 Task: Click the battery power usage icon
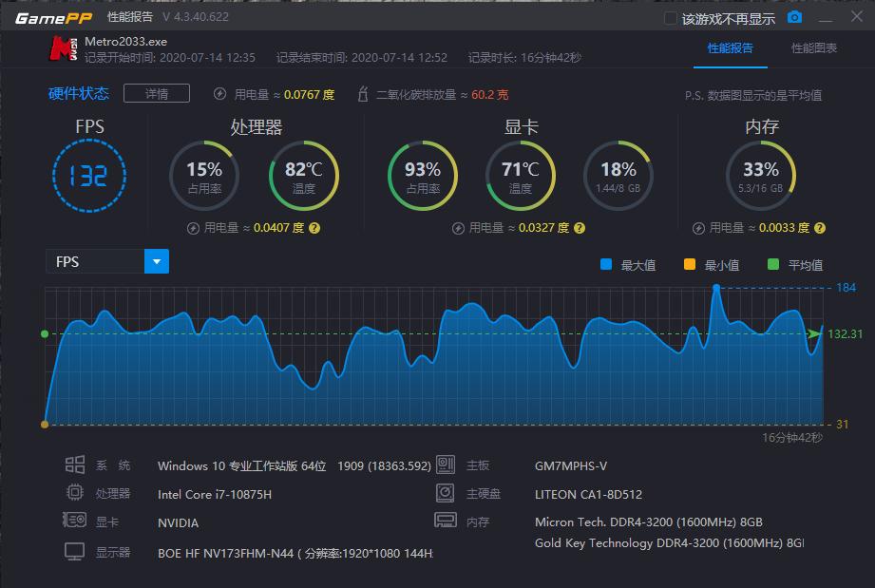click(x=220, y=93)
